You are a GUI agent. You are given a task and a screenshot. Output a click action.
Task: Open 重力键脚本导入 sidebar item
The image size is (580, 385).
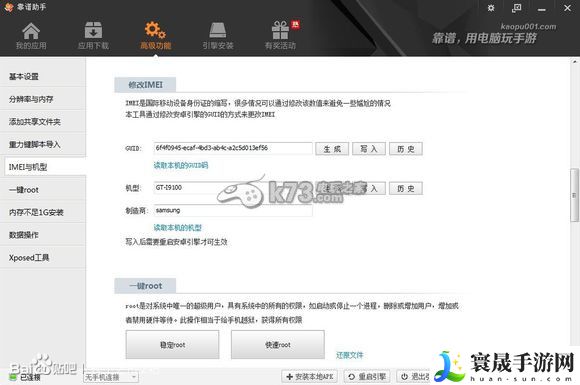(43, 144)
